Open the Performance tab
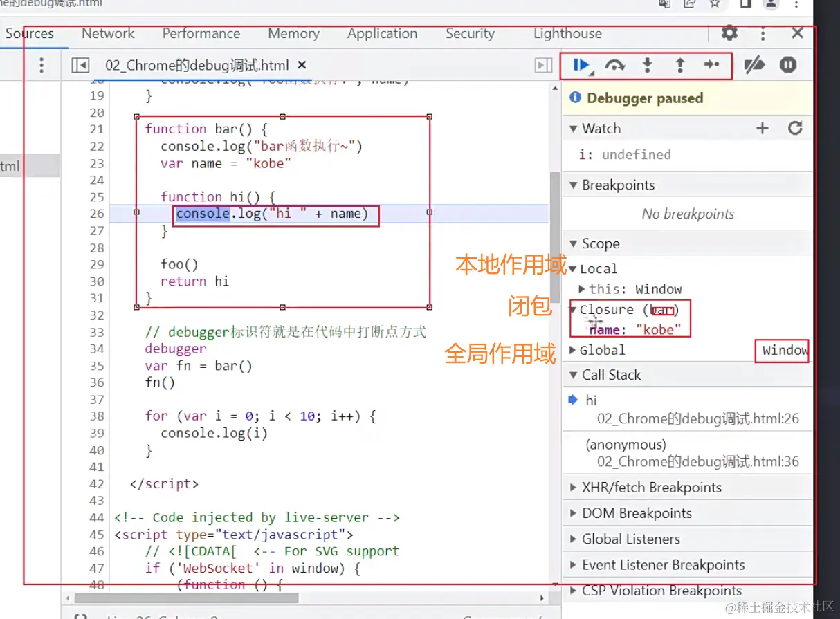 click(x=201, y=33)
